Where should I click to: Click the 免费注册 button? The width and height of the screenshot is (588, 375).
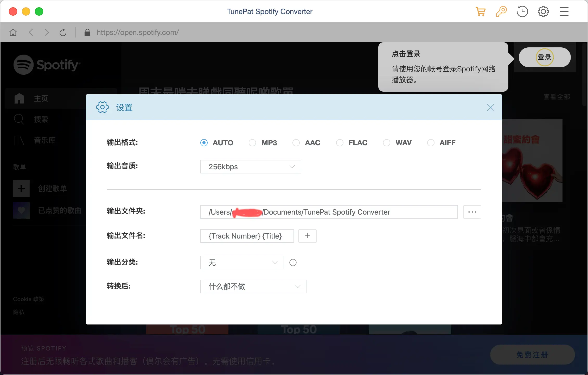click(x=532, y=355)
